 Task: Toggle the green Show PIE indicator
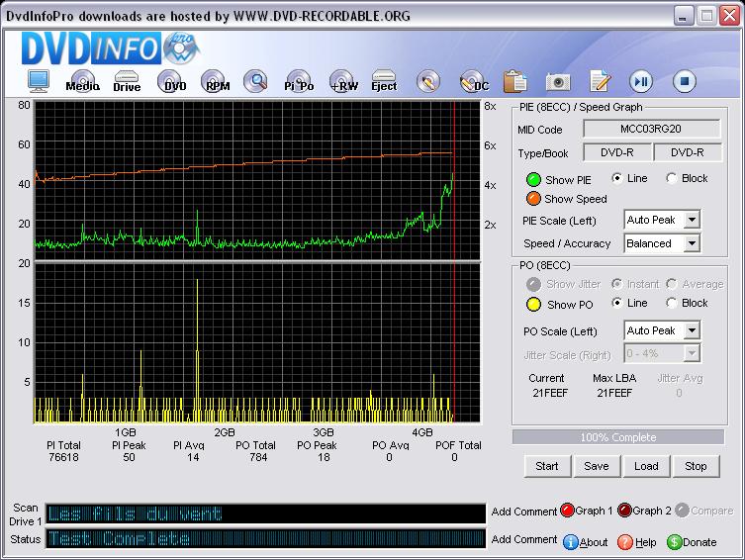point(533,180)
